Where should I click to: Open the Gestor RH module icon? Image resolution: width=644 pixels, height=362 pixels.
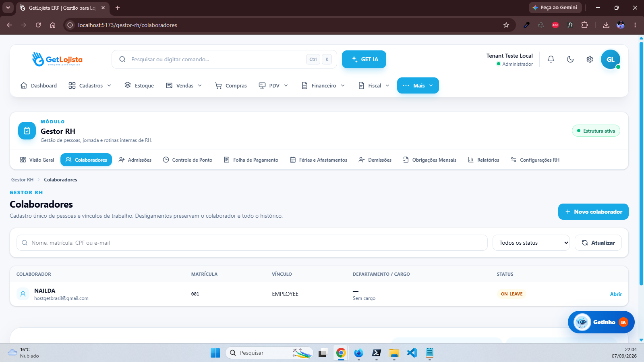coord(27,131)
